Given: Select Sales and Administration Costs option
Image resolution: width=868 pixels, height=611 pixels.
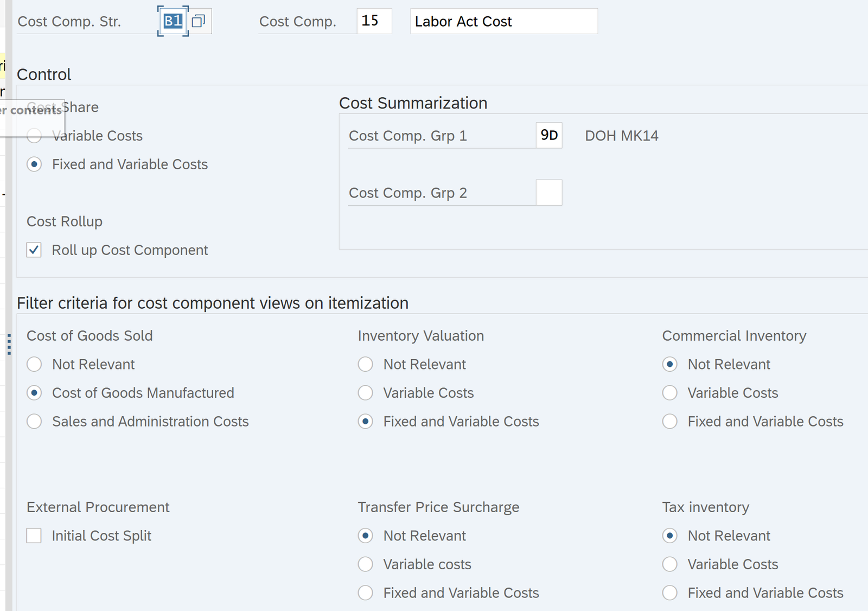Looking at the screenshot, I should [x=34, y=422].
